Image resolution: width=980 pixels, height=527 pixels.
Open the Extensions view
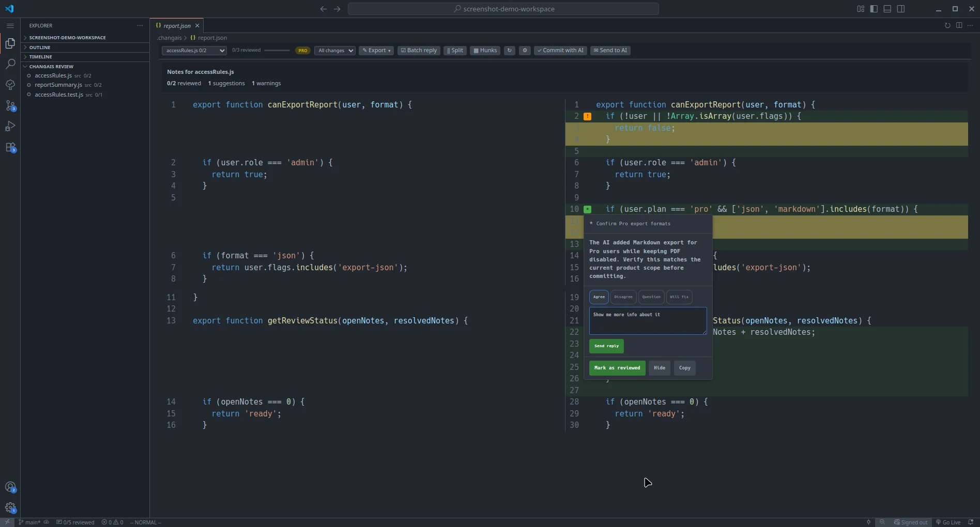[10, 148]
